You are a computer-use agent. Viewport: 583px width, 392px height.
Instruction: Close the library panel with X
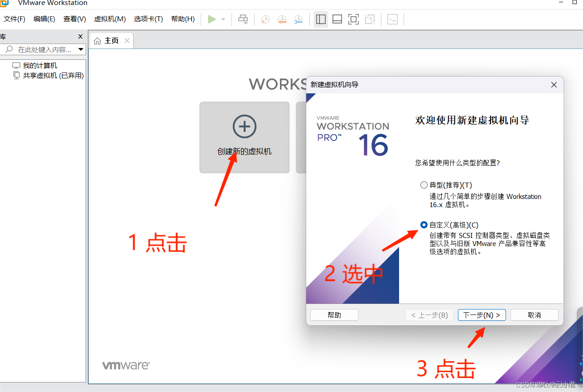[x=81, y=37]
